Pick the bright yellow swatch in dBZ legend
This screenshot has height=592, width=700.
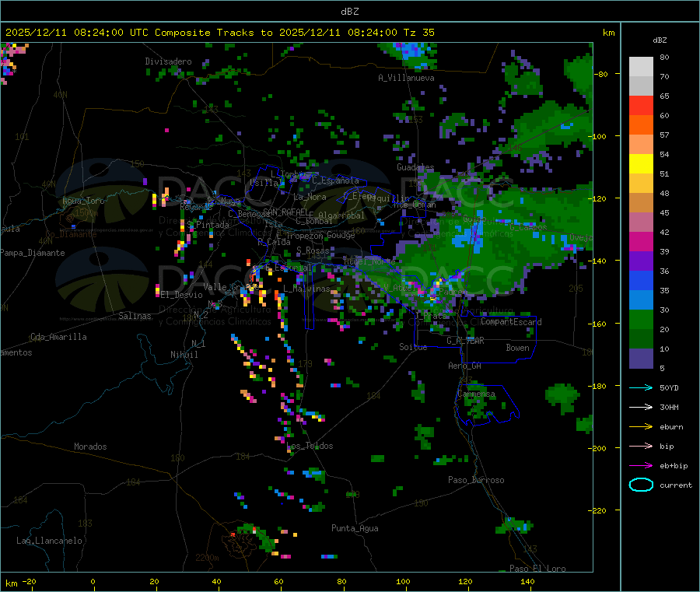[x=641, y=164]
